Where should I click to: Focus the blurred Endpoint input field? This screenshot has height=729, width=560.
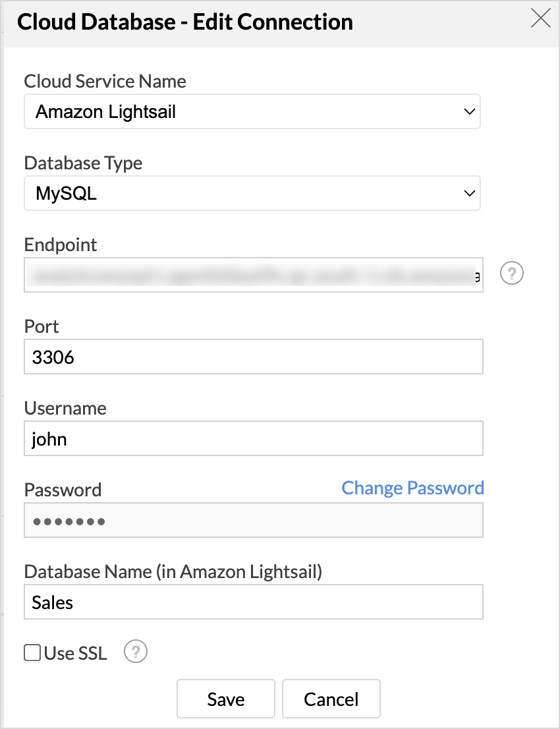254,275
